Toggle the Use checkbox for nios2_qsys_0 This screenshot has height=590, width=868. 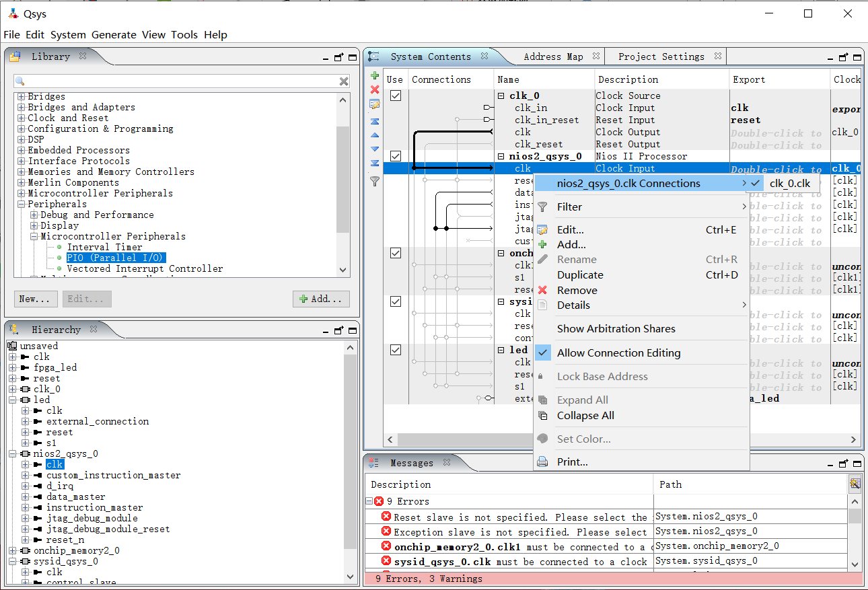tap(396, 156)
